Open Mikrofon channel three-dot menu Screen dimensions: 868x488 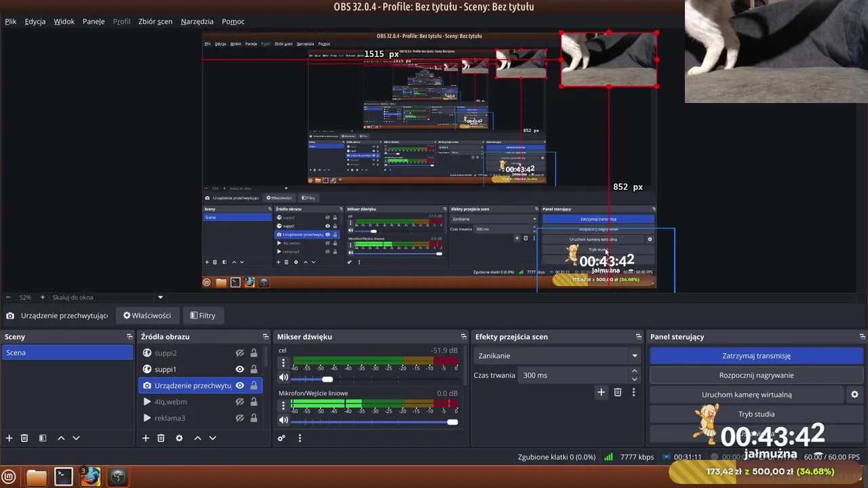[x=283, y=405]
